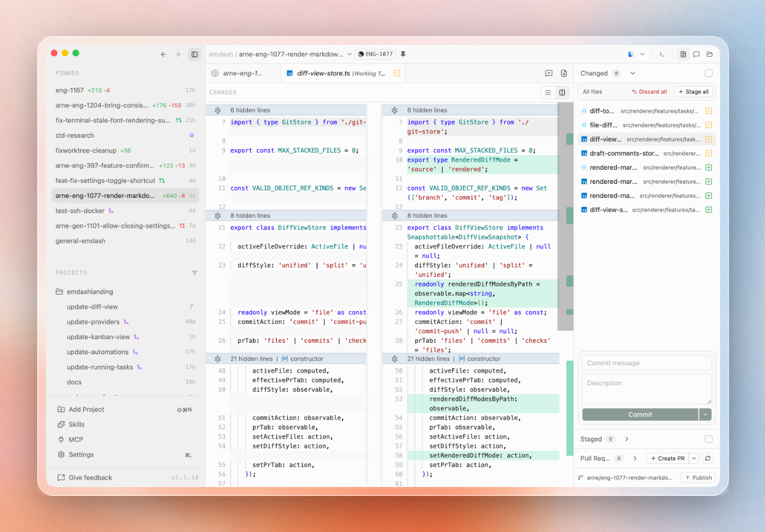The height and width of the screenshot is (532, 765).
Task: Open the 'Open in' app dropdown chevron
Action: click(x=642, y=55)
